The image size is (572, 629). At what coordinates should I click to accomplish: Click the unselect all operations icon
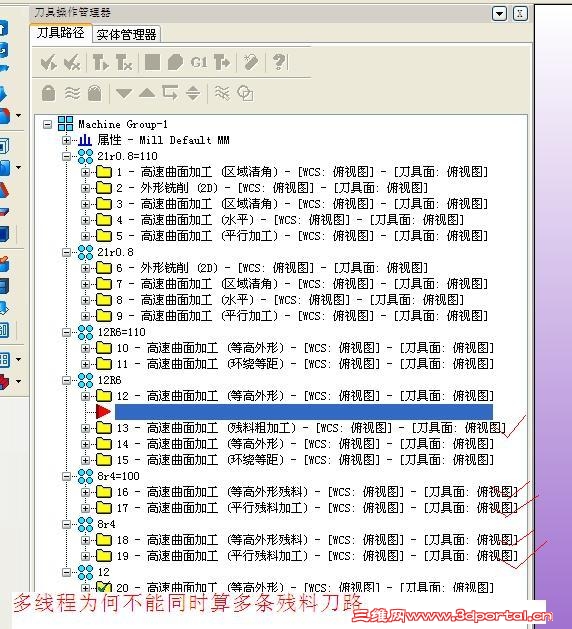tap(72, 63)
